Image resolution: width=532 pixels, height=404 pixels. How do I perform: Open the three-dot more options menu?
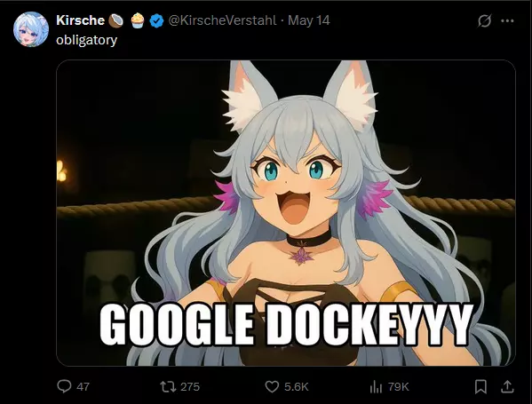point(507,21)
